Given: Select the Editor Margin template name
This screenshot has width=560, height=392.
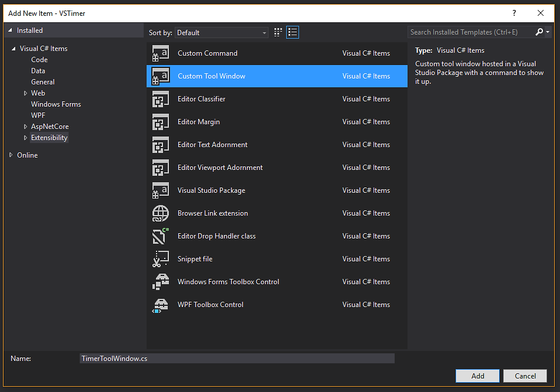Looking at the screenshot, I should tap(199, 122).
